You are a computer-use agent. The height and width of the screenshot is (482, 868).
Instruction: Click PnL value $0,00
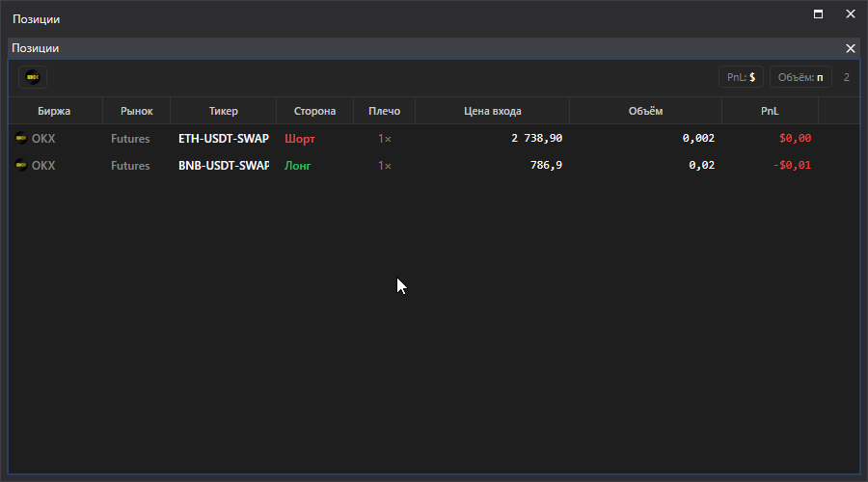coord(795,138)
